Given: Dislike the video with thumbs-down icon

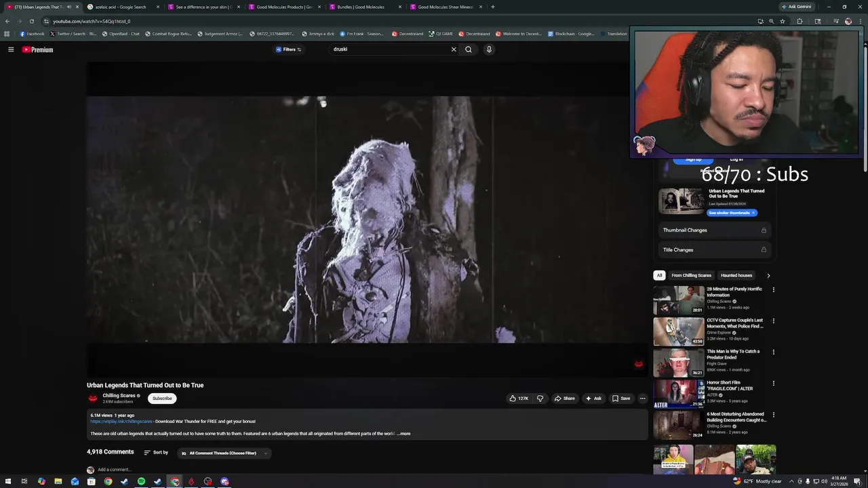Looking at the screenshot, I should pyautogui.click(x=540, y=399).
